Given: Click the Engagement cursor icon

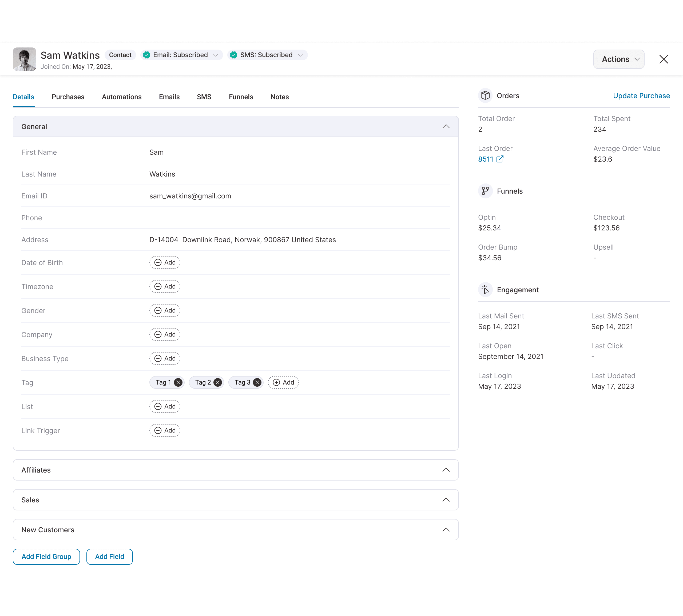Looking at the screenshot, I should [485, 290].
